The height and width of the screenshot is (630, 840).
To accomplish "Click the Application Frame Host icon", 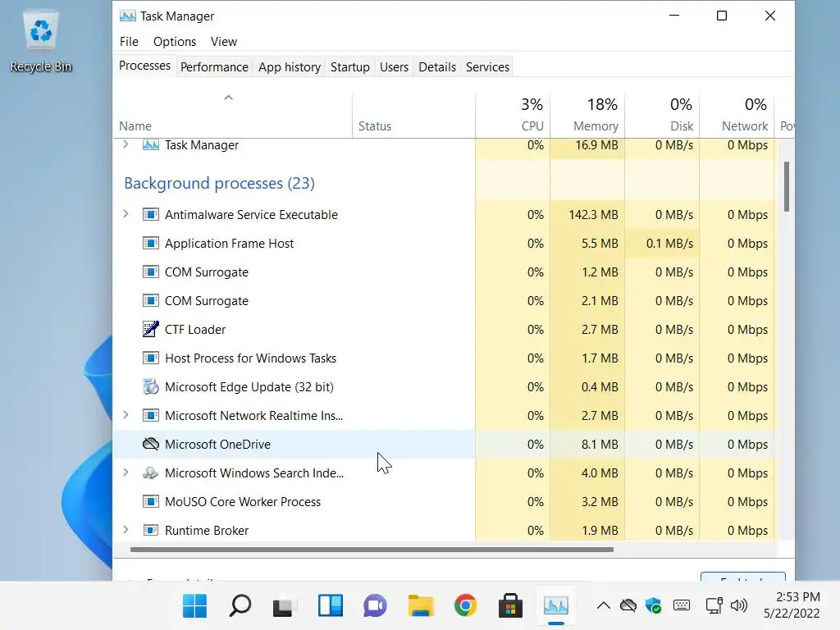I will click(x=151, y=243).
